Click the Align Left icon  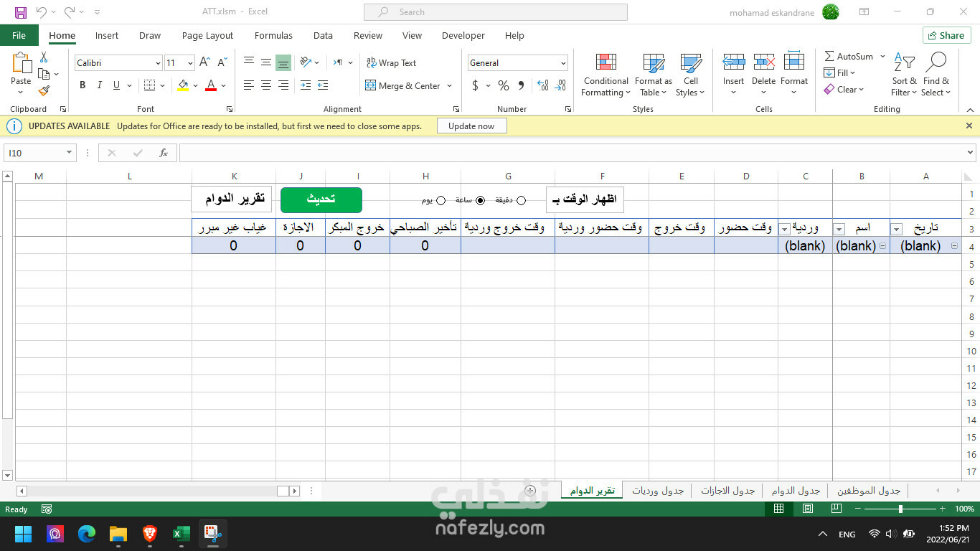[249, 85]
